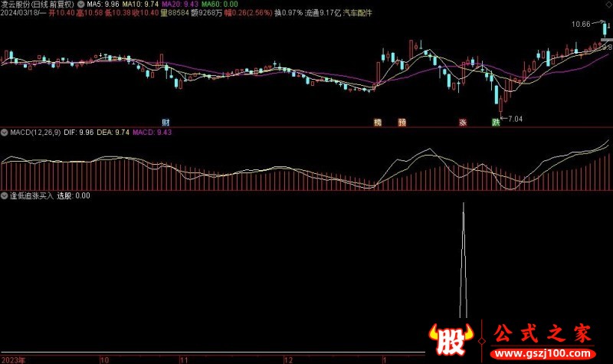
Task: Expand moving average settings dropdown beside MA5
Action: coord(82,4)
